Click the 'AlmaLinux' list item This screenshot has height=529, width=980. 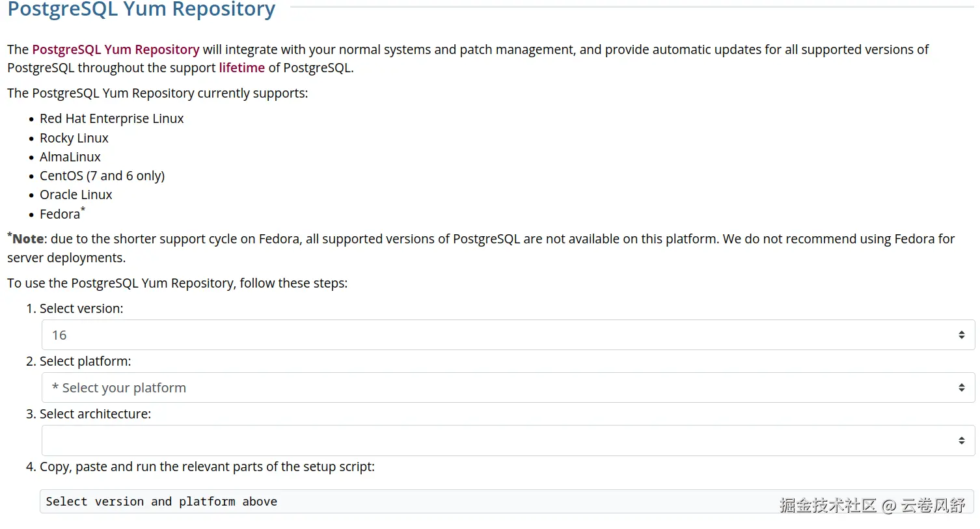70,157
